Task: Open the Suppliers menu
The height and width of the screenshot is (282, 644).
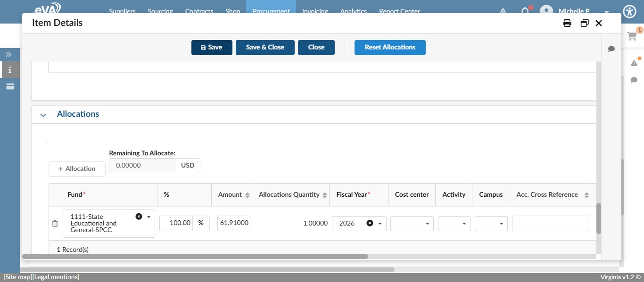Action: click(x=122, y=11)
